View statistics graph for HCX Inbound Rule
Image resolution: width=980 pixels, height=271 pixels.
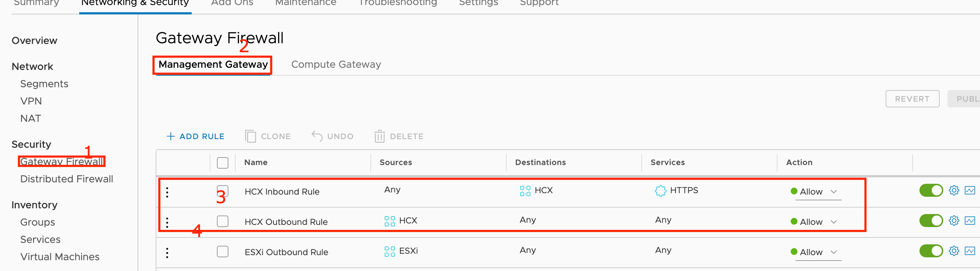click(x=970, y=190)
